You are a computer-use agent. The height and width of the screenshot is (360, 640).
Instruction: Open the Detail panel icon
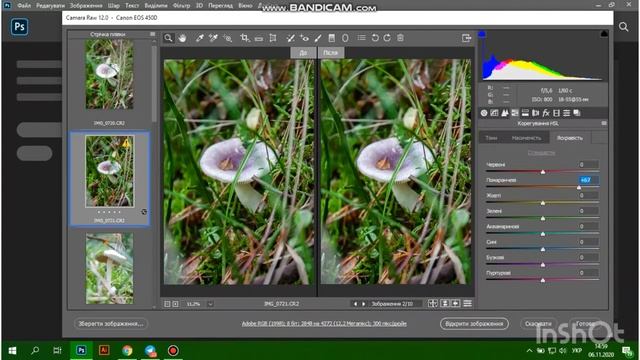[x=505, y=113]
